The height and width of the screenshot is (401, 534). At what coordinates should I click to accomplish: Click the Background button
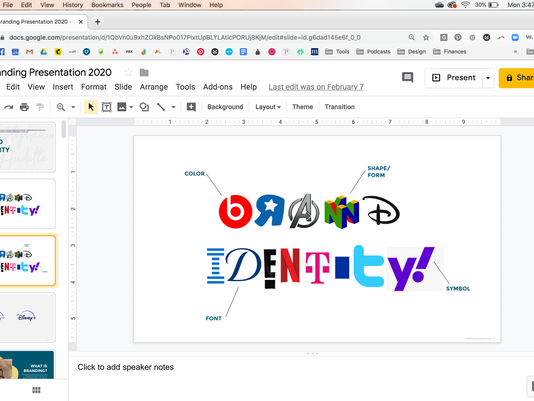pyautogui.click(x=225, y=107)
